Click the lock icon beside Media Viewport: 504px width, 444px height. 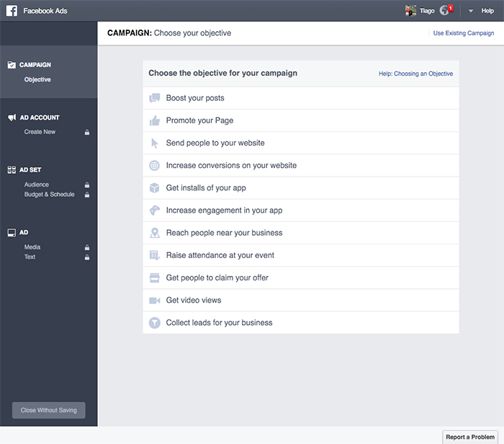87,247
